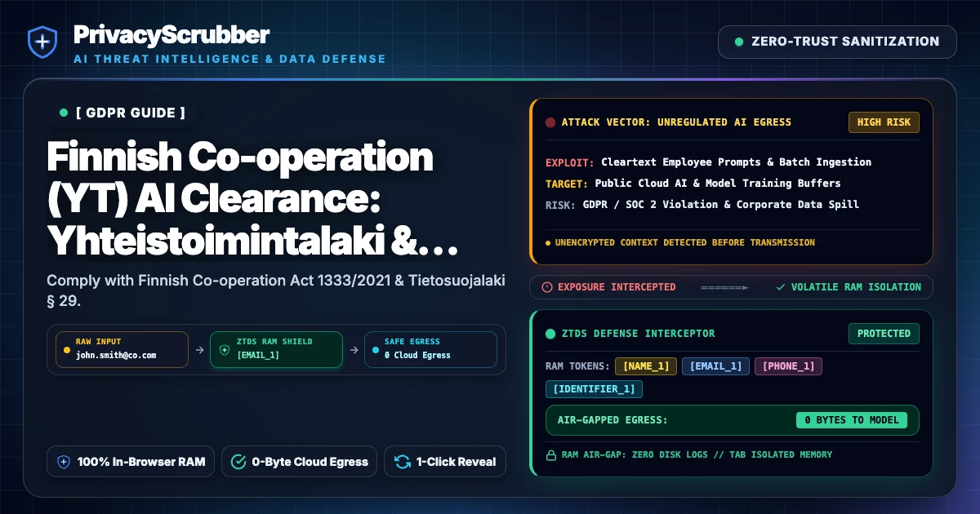Click the AI Threat Intelligence & Data Defense tagline

229,60
